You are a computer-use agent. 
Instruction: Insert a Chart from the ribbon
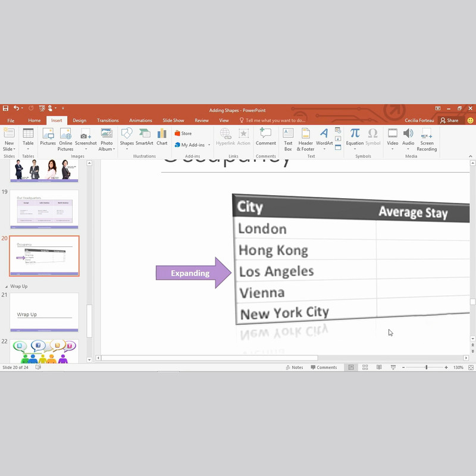pos(162,137)
